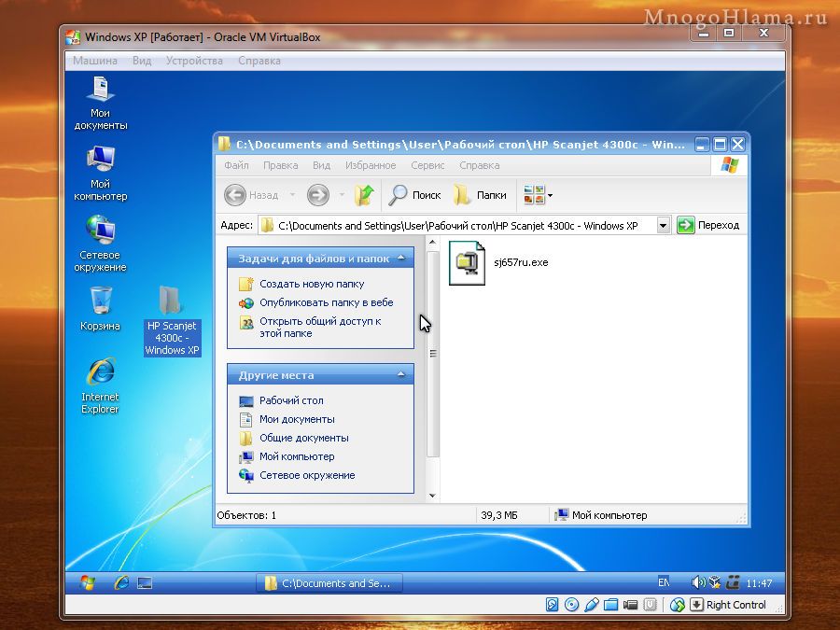Go up one folder level icon
Image resolution: width=840 pixels, height=630 pixels.
click(x=364, y=195)
